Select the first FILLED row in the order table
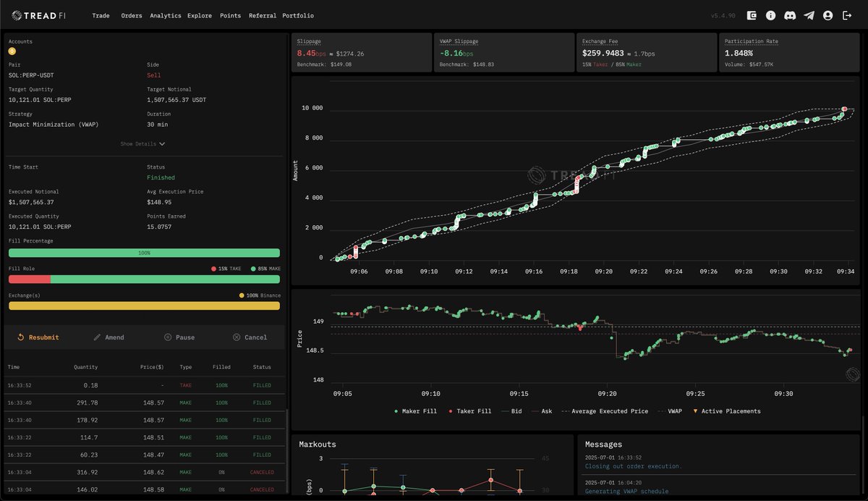This screenshot has height=501, width=868. 143,384
